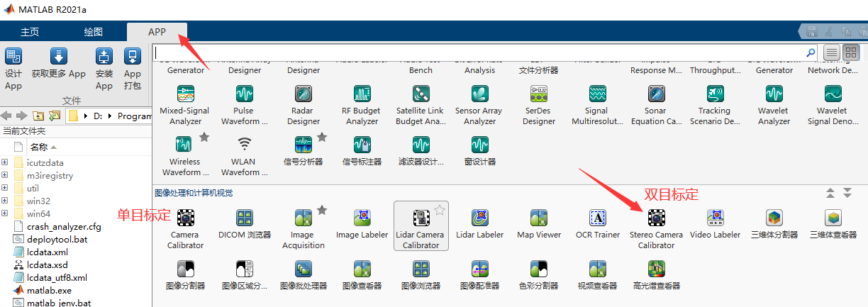868x307 pixels.
Task: Click 获取更多 App button
Action: pyautogui.click(x=59, y=64)
